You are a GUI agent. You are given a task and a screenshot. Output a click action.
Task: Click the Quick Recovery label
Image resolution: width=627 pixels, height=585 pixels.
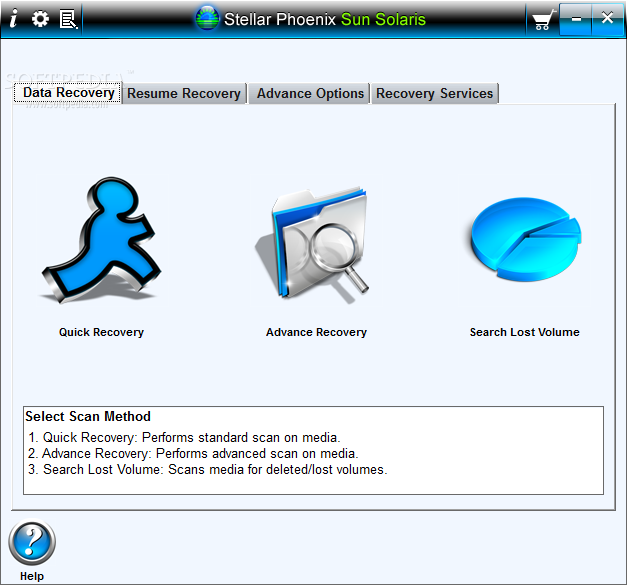(101, 332)
